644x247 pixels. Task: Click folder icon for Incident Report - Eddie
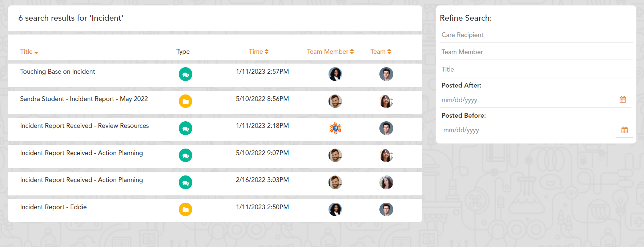185,210
